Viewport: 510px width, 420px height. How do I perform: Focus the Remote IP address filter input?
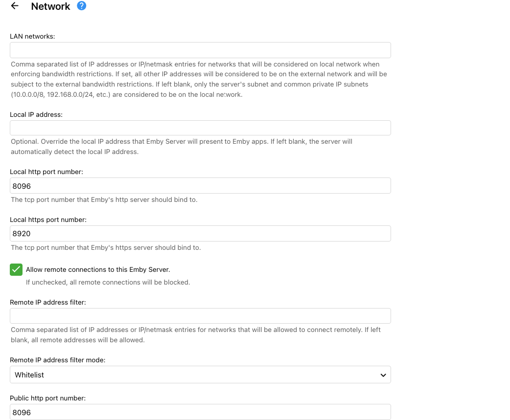200,315
